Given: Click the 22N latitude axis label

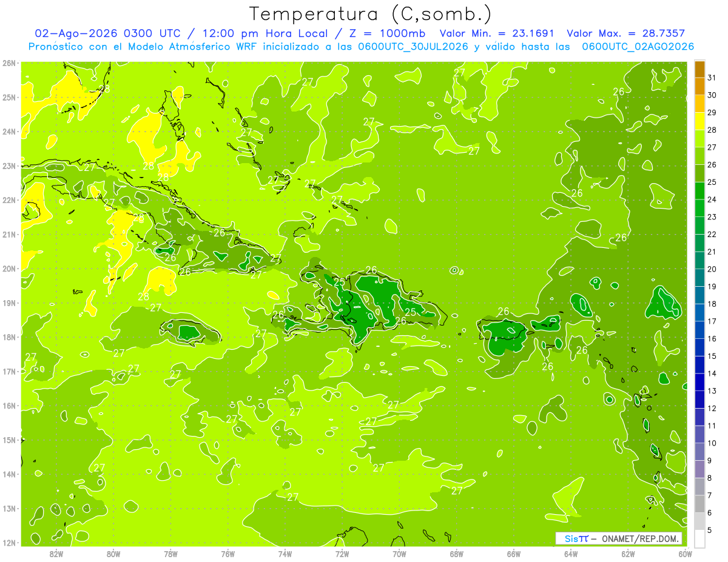Looking at the screenshot, I should (x=9, y=200).
